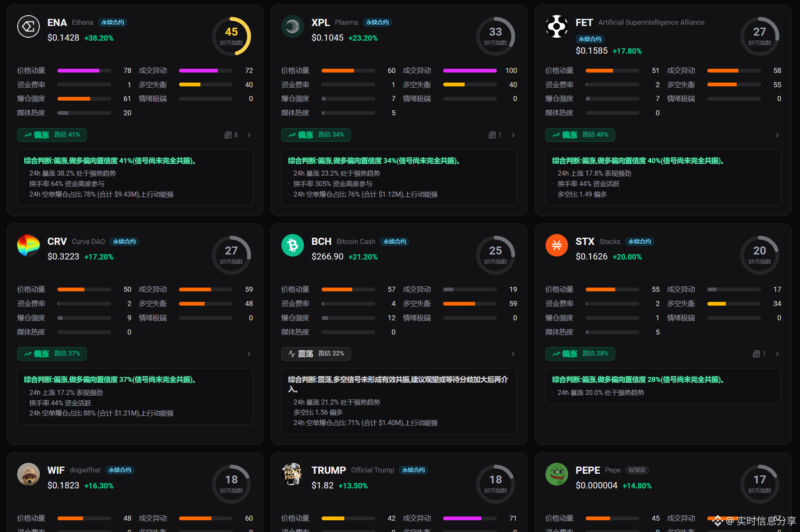Click the STX Stacks logo
The width and height of the screenshot is (800, 532).
(557, 245)
